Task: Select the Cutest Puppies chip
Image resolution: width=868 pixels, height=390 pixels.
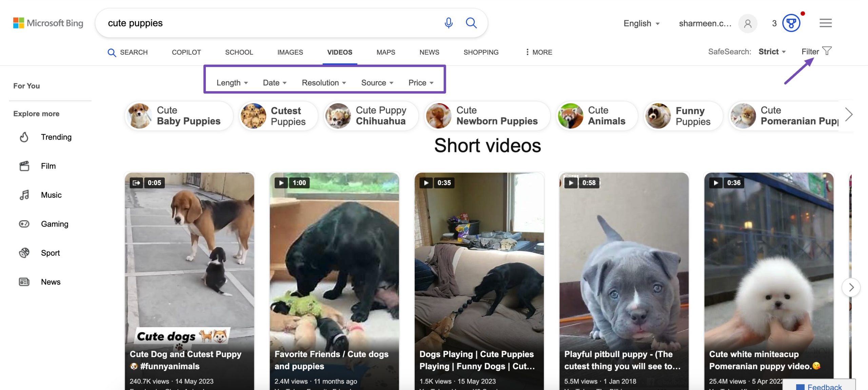Action: [x=278, y=116]
